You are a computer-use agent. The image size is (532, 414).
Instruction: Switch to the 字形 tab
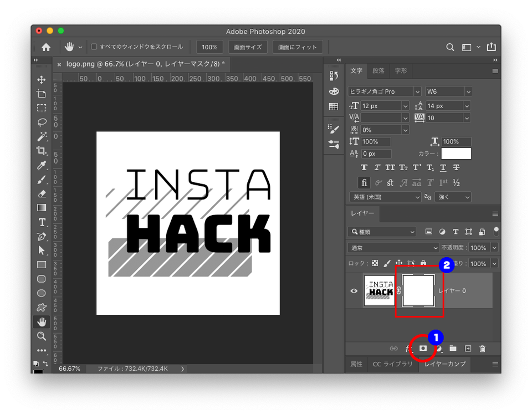click(x=401, y=70)
